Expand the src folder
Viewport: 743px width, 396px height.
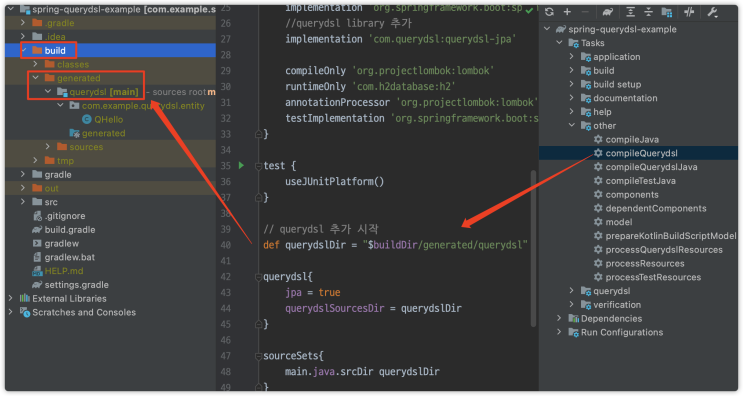23,202
